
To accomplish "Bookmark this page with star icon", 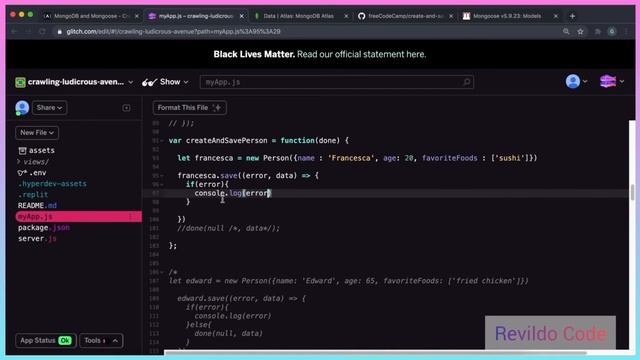I will click(x=580, y=31).
